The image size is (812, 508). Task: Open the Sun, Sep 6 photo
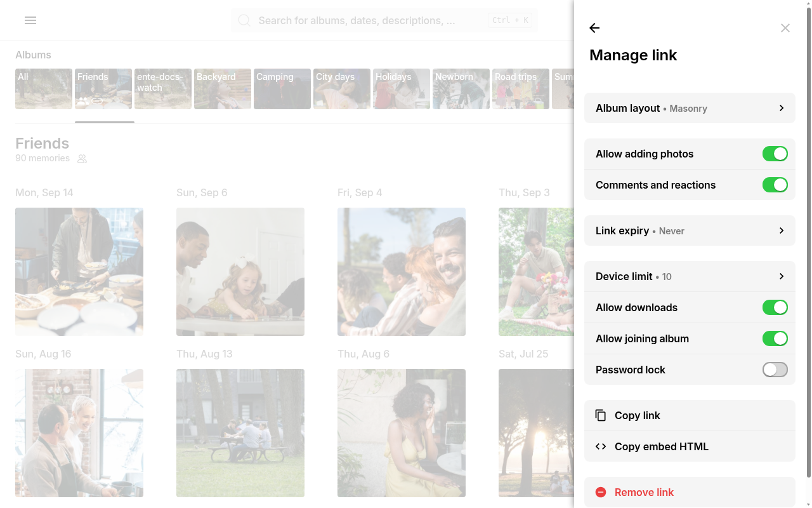[240, 272]
